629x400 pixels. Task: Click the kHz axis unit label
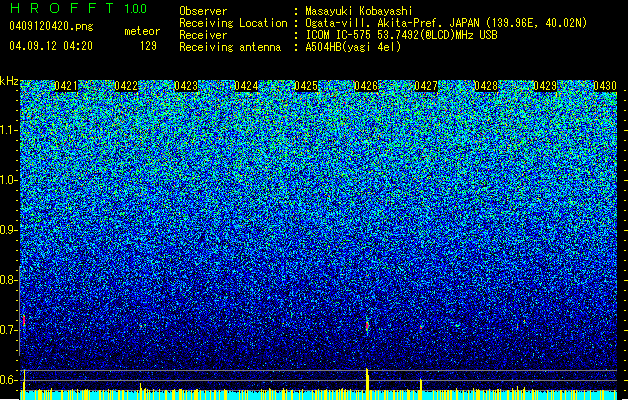[9, 81]
